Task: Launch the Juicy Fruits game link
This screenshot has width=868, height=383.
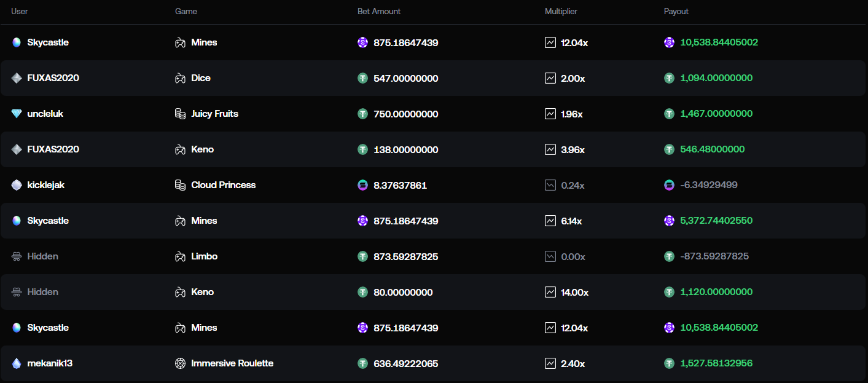Action: coord(214,114)
